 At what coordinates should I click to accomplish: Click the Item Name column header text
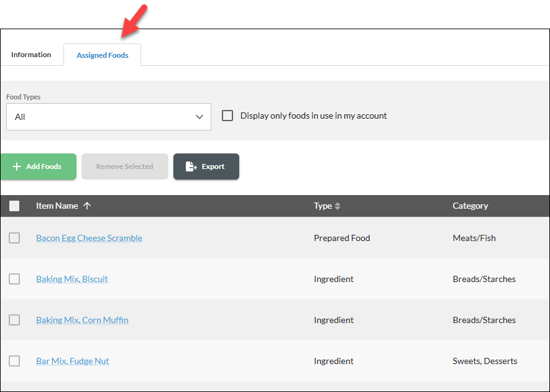57,206
